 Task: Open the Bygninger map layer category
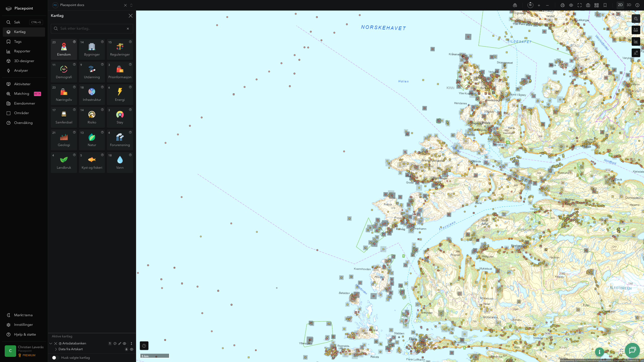(x=92, y=49)
